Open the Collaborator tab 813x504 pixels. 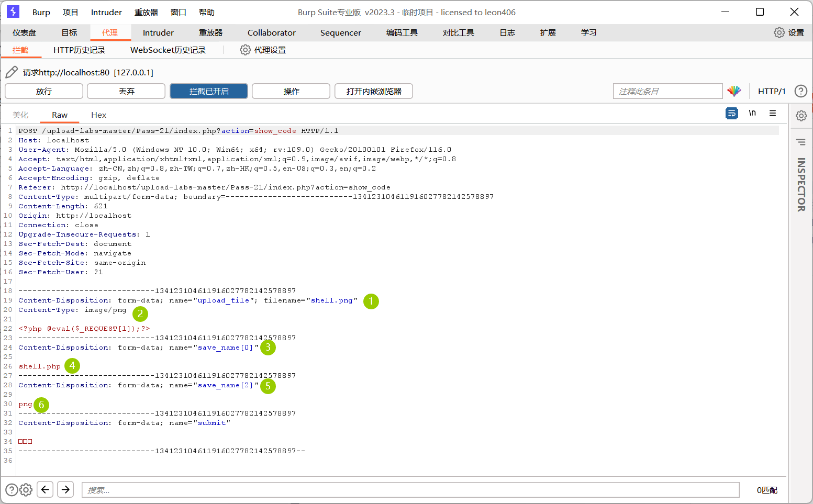[272, 32]
